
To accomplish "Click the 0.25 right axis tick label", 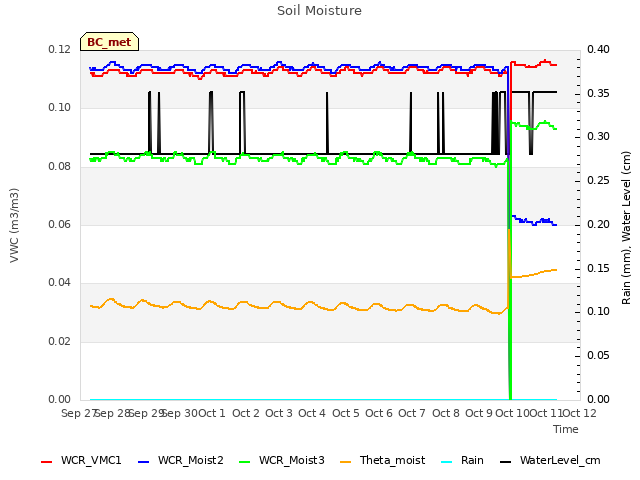I will [598, 180].
